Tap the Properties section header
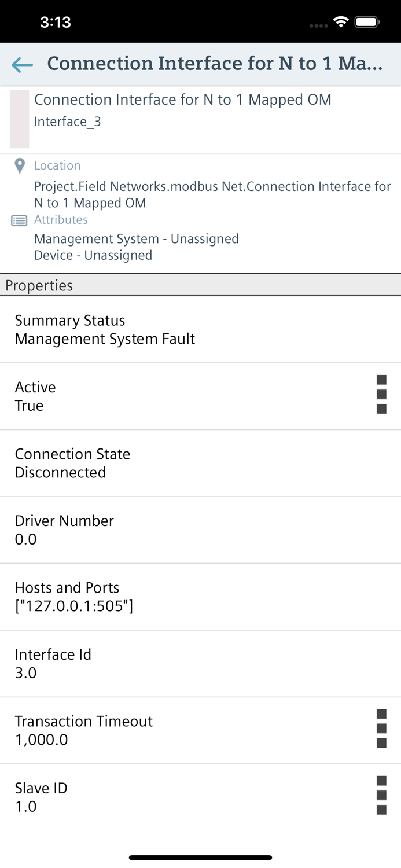 click(200, 285)
